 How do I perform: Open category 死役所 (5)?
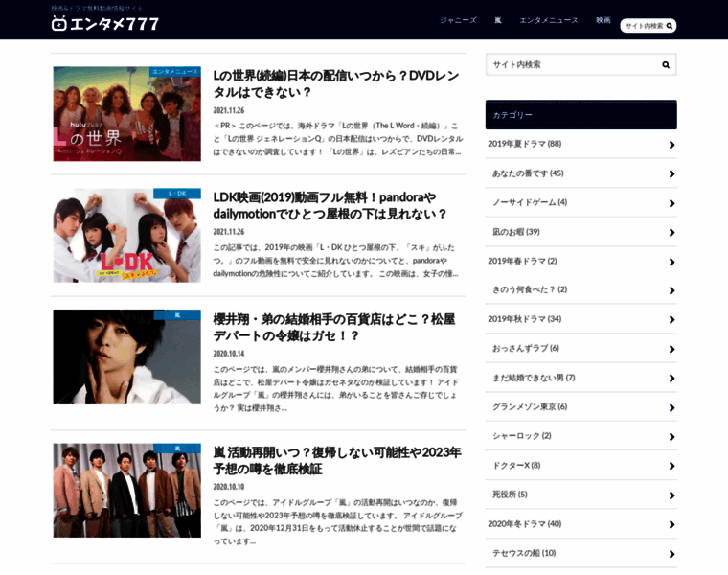coord(510,494)
